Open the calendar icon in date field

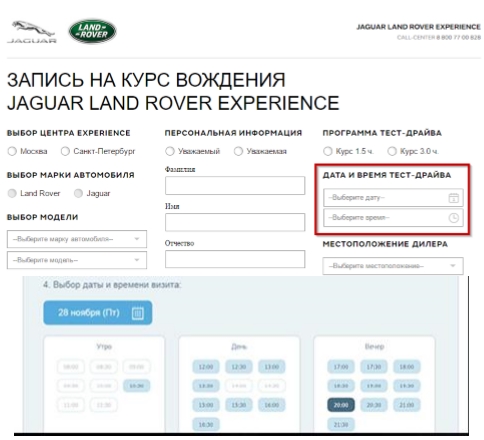click(453, 198)
